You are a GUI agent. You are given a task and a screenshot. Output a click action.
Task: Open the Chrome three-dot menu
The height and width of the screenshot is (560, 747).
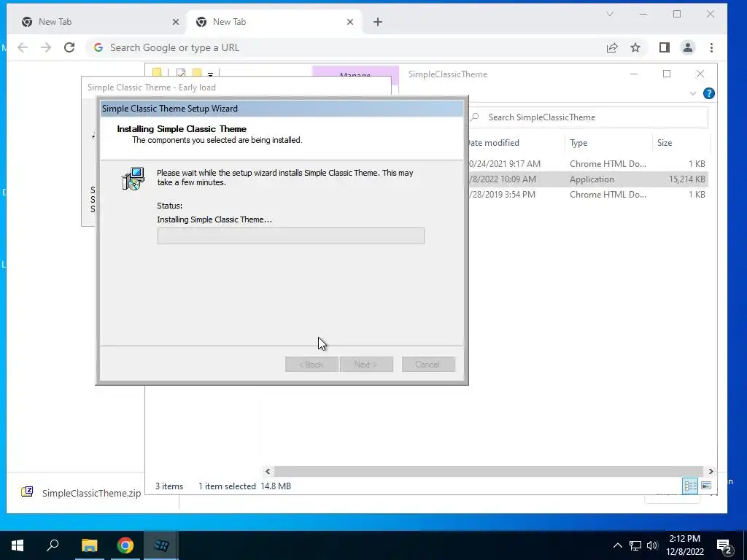711,47
